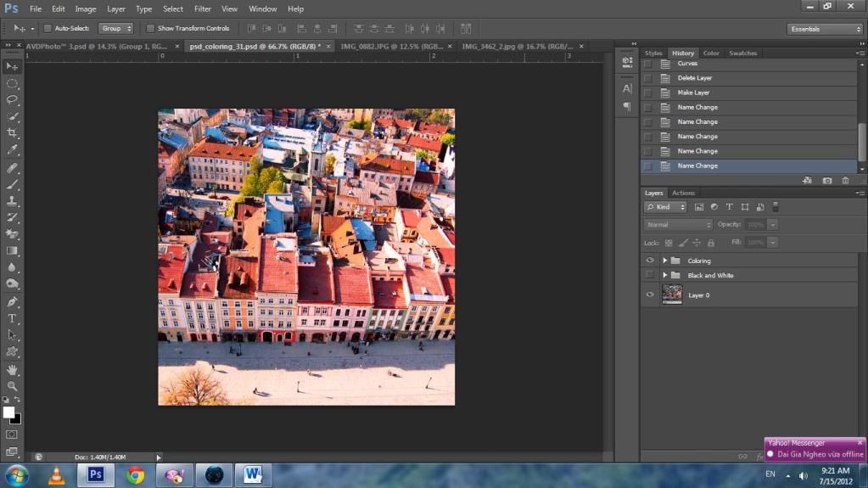Select the Lasso tool
Image resolution: width=868 pixels, height=488 pixels.
[x=12, y=100]
